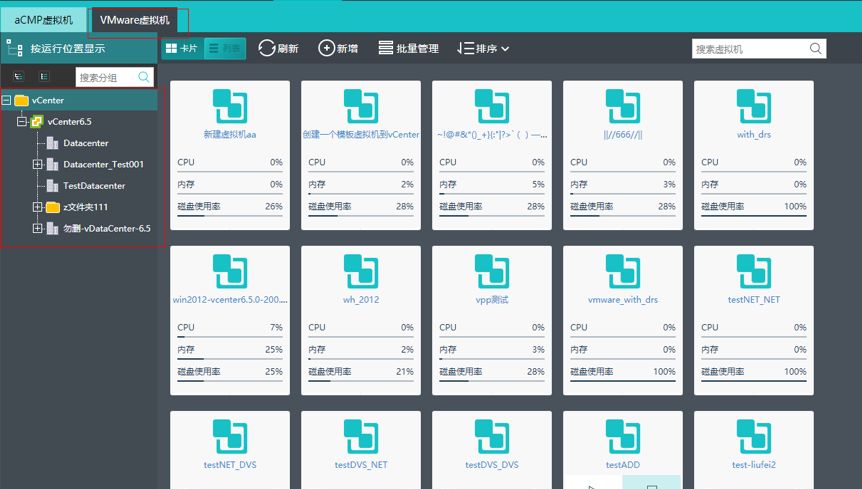
Task: Switch to the VMware虚拟机 tab
Action: (135, 20)
